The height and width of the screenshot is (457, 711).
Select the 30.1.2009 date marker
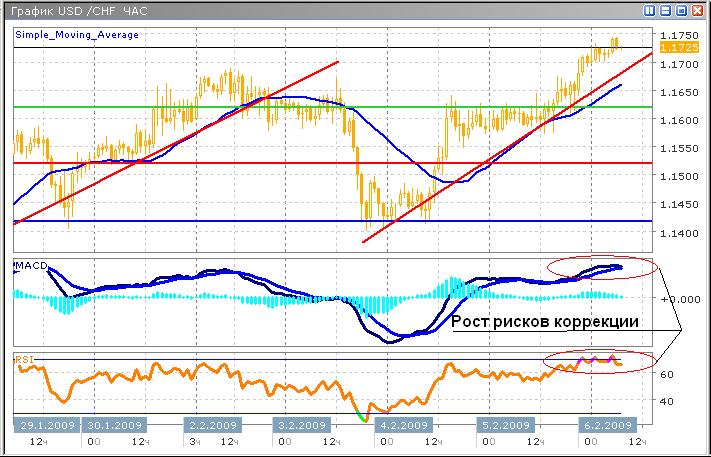(x=118, y=424)
